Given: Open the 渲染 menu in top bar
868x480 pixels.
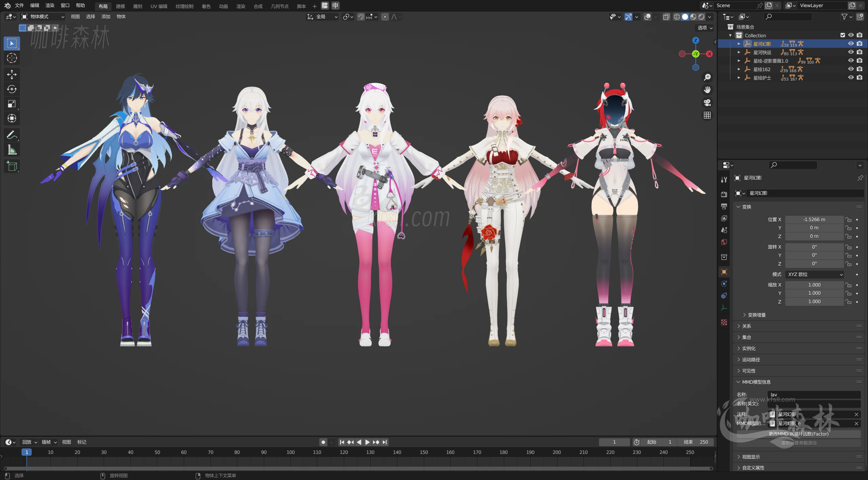Looking at the screenshot, I should coord(50,5).
